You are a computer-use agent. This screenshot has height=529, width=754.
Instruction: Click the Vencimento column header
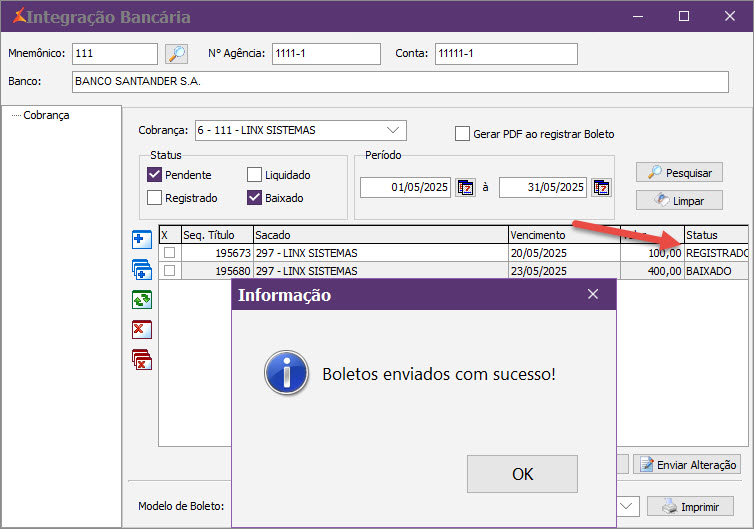pyautogui.click(x=565, y=235)
